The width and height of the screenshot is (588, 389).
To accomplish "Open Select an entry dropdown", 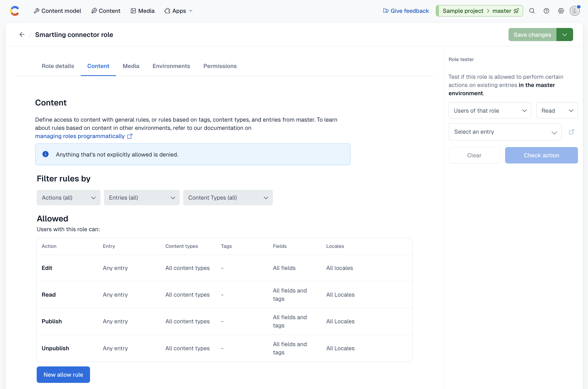I will tap(505, 132).
